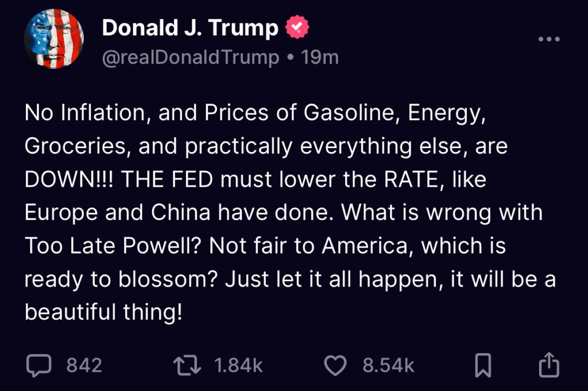Click the pink verified badge
The image size is (588, 391).
(297, 27)
